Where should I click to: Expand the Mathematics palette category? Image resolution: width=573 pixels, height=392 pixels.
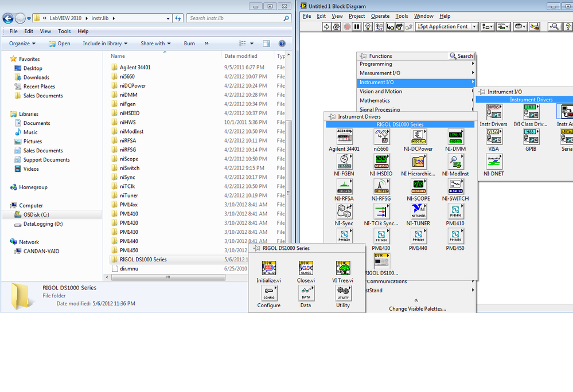(x=416, y=100)
